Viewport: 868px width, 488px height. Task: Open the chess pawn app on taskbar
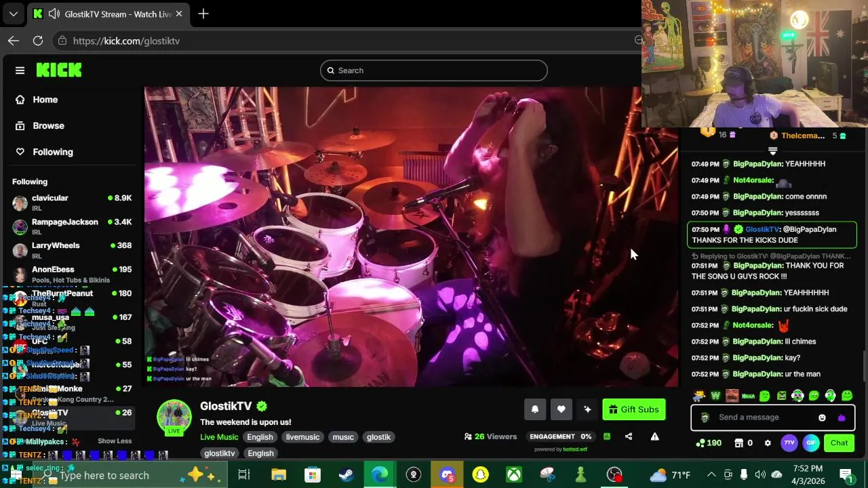coord(580,475)
